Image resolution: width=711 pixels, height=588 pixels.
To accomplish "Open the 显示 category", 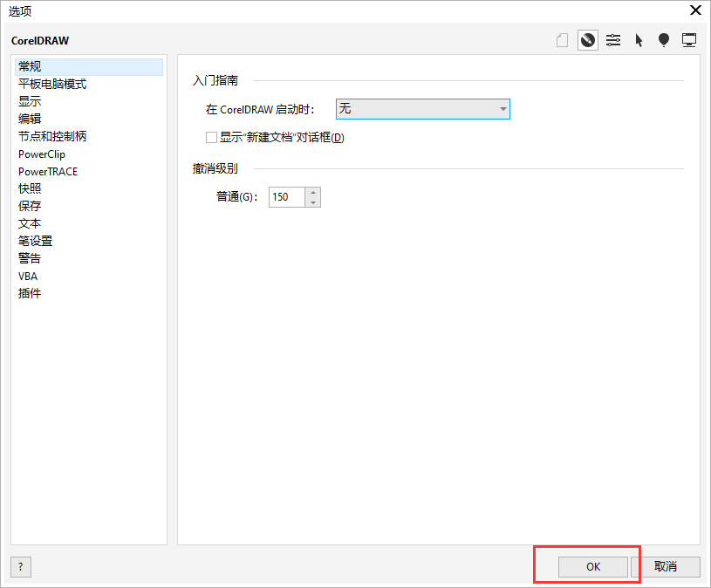I will (x=89, y=101).
